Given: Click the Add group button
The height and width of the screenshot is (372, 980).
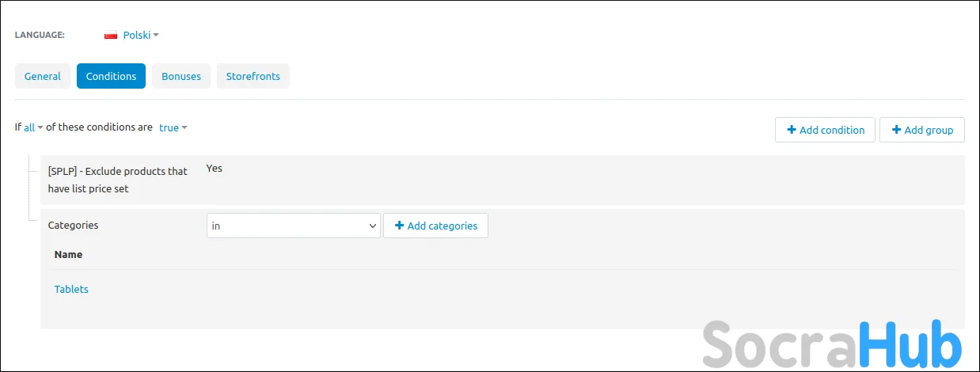Looking at the screenshot, I should tap(922, 130).
